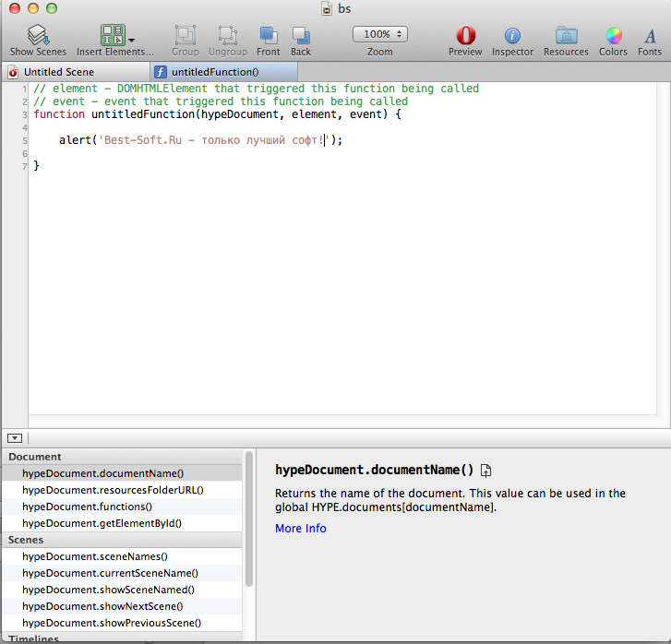
Task: Switch to the Untitled Scene tab
Action: (59, 72)
